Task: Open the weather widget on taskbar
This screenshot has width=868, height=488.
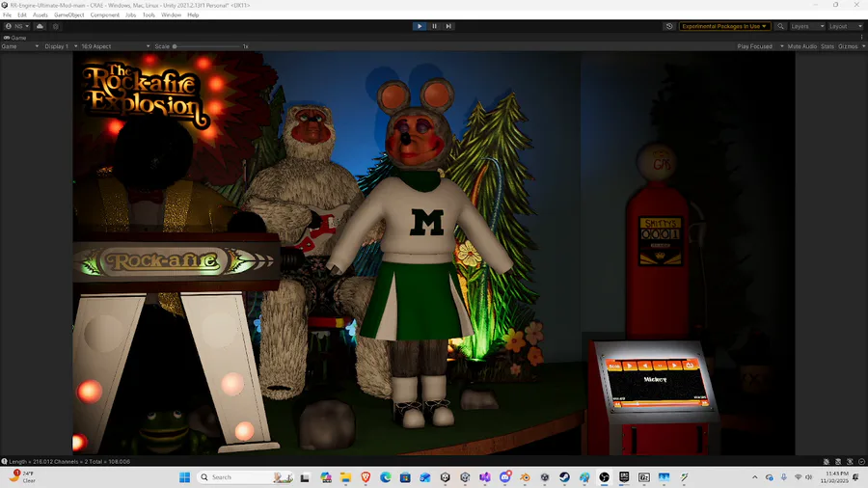Action: coord(22,477)
